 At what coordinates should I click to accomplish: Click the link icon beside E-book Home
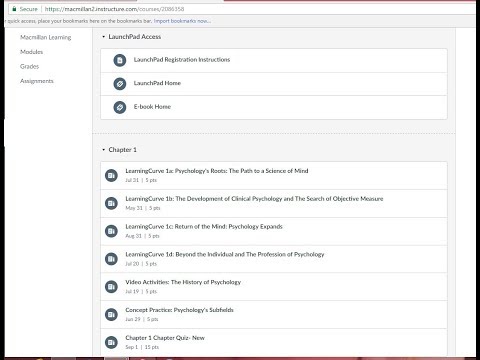click(120, 107)
